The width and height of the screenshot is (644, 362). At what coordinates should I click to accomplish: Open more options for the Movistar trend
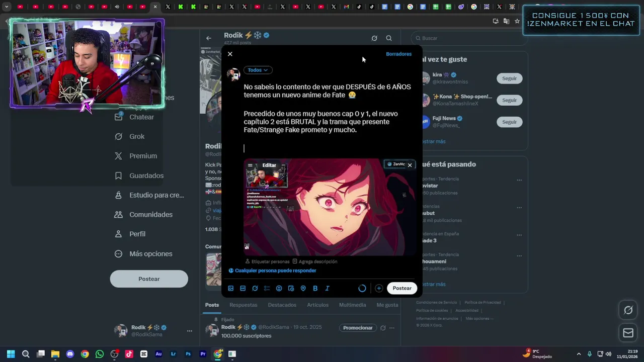[519, 180]
